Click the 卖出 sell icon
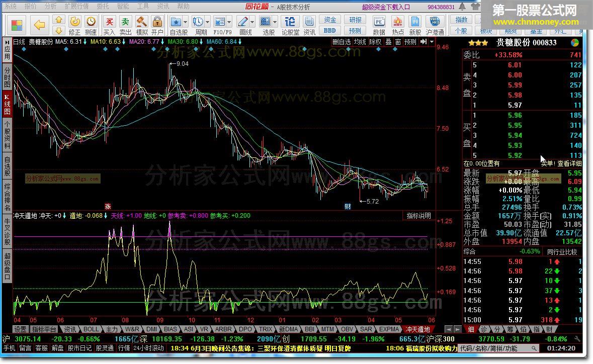This screenshot has height=364, width=593. pos(126,22)
